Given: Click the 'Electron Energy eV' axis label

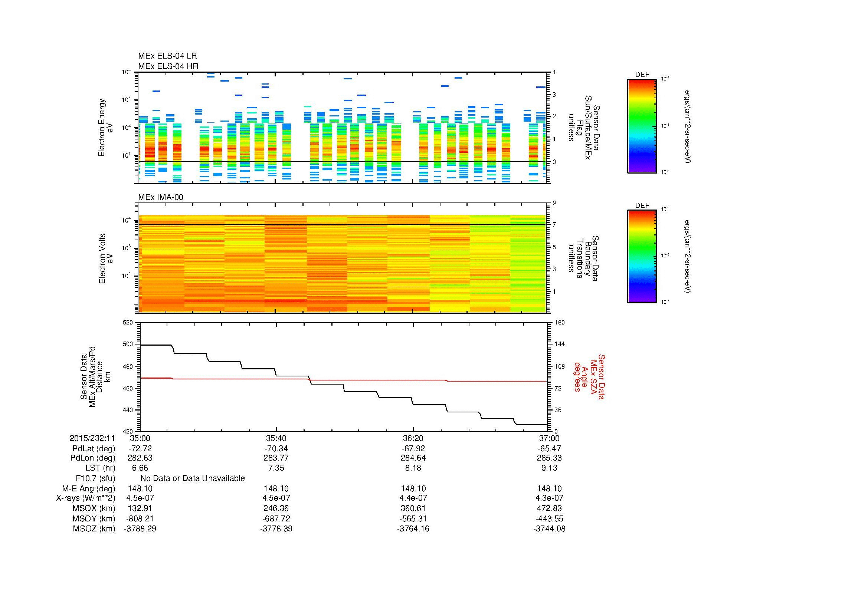Looking at the screenshot, I should tap(105, 128).
